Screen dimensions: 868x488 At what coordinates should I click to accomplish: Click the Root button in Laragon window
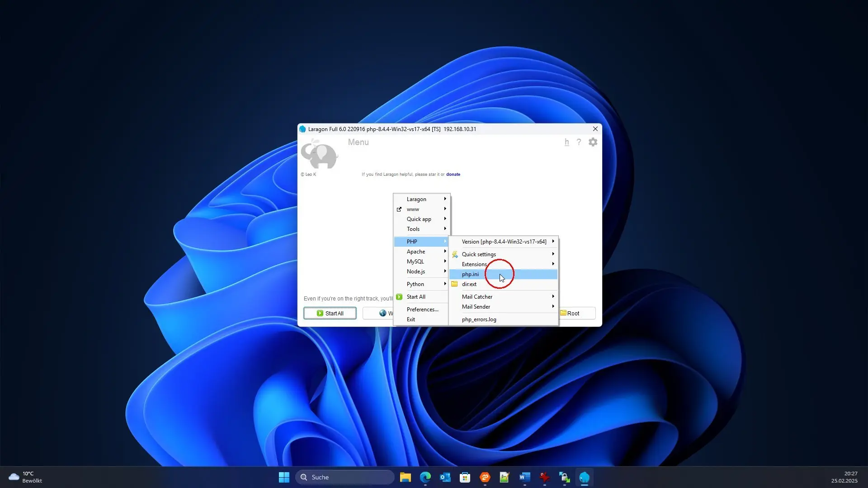577,313
